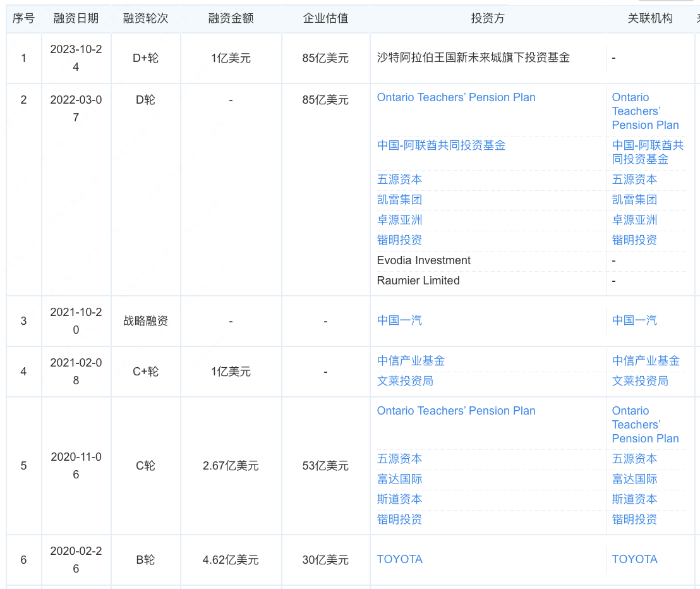
Task: Click the 沙特阿拉伯王国新未来城旗下投资基金 investor text
Action: [473, 58]
